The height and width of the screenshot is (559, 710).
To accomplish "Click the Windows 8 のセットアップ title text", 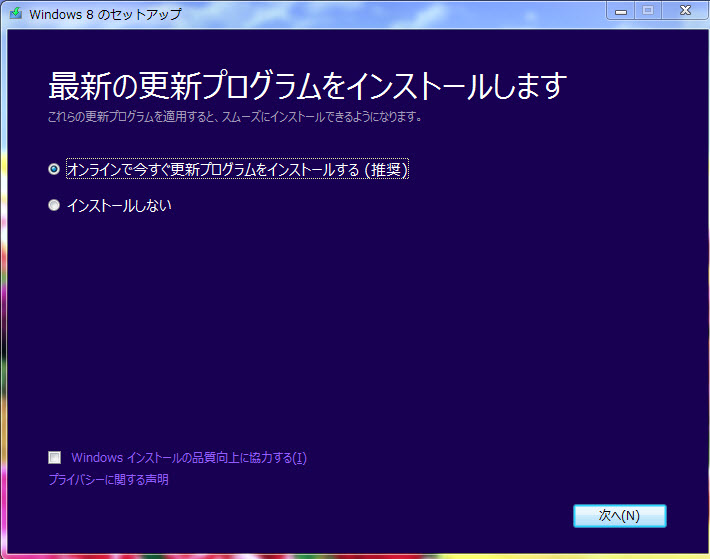I will coord(105,14).
